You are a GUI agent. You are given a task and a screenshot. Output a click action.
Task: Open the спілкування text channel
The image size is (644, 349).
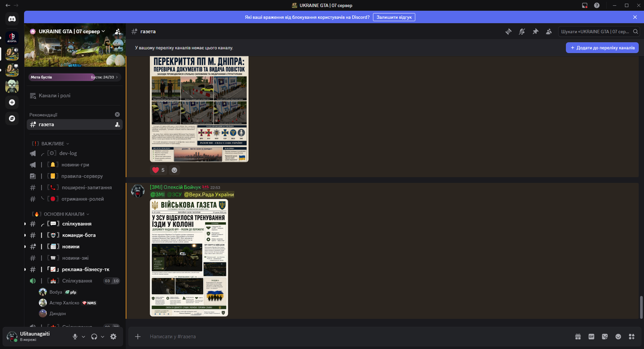click(x=75, y=224)
